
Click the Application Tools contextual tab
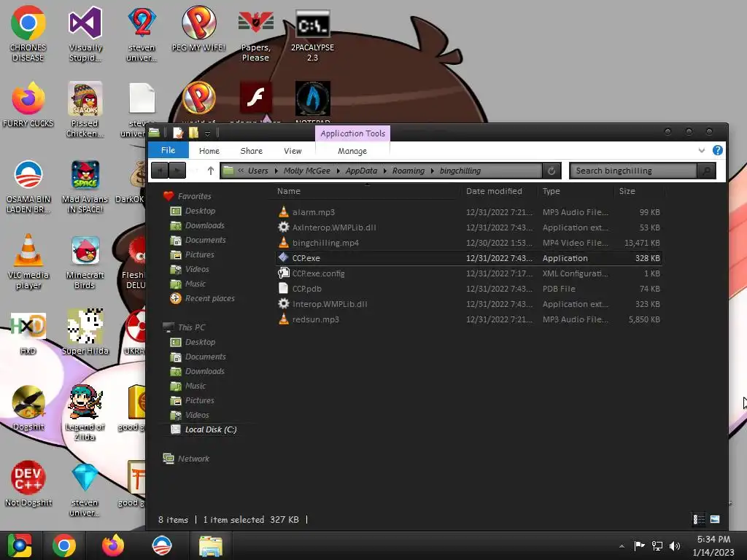point(352,133)
